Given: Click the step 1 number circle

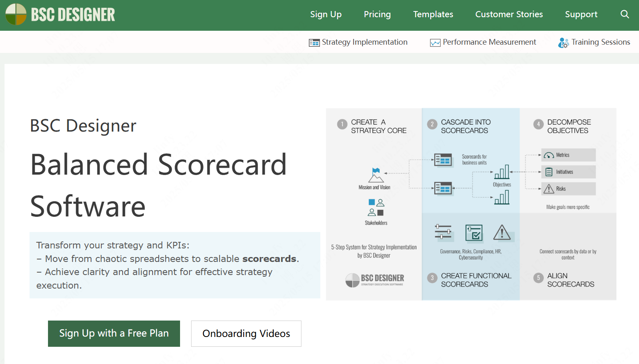Looking at the screenshot, I should [342, 124].
